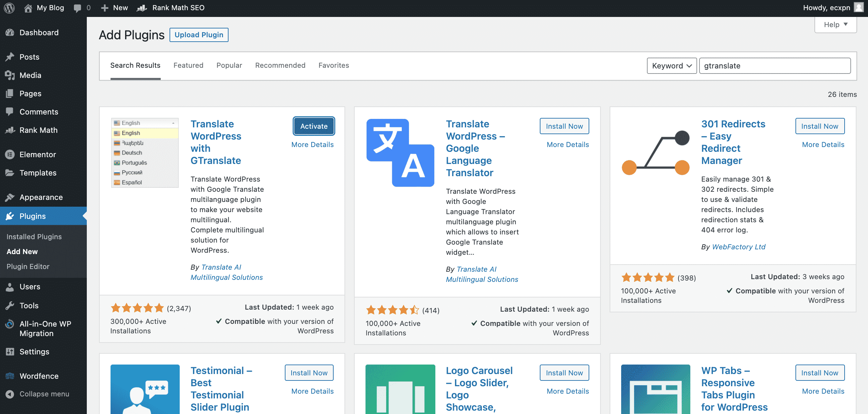Click the WordPress logo in admin bar

[9, 8]
